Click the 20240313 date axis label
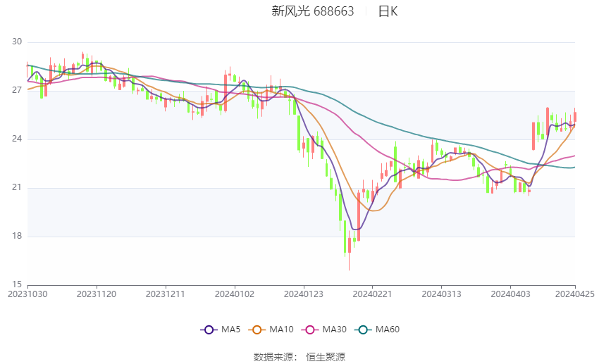The height and width of the screenshot is (364, 599). pyautogui.click(x=442, y=294)
